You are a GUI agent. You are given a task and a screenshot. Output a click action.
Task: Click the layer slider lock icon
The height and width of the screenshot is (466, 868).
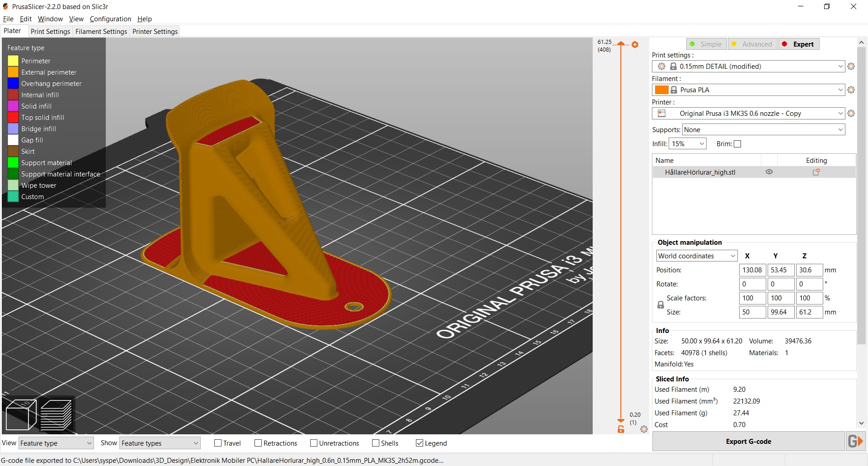[x=621, y=429]
